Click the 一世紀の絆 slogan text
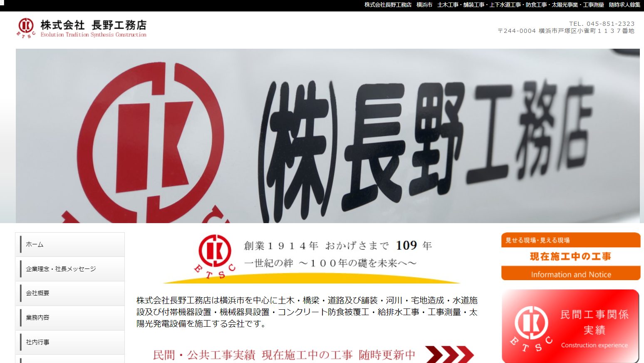 click(x=330, y=263)
